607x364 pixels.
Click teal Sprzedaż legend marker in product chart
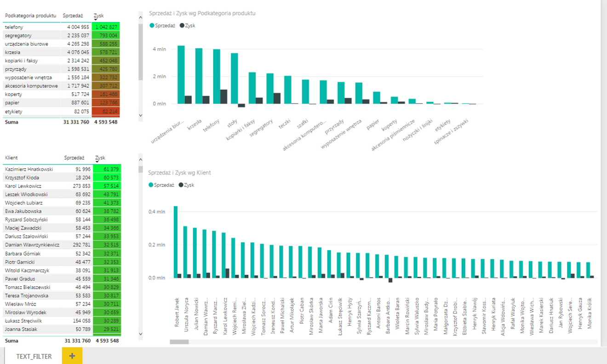click(x=152, y=26)
